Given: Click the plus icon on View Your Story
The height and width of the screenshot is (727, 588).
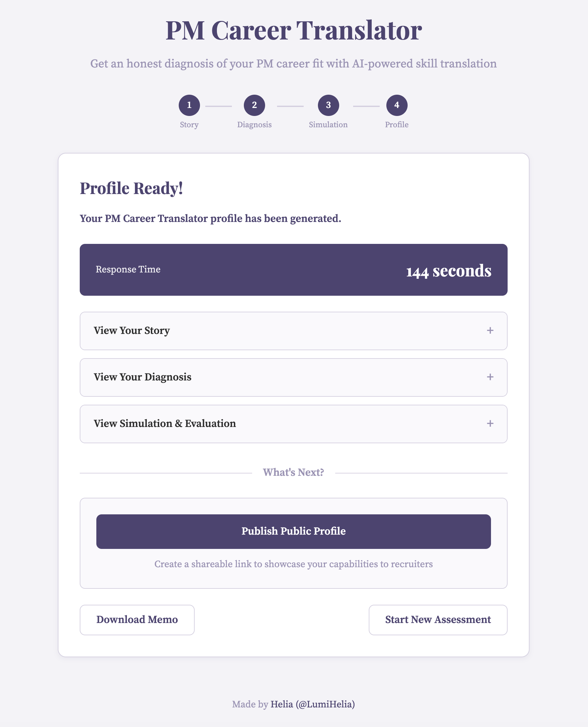Looking at the screenshot, I should coord(490,331).
